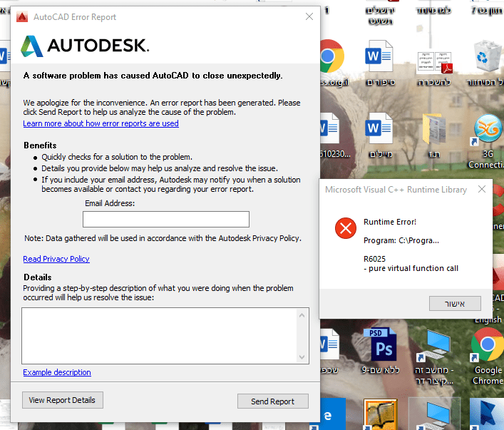Open the Example description link
The height and width of the screenshot is (430, 504).
tap(57, 372)
